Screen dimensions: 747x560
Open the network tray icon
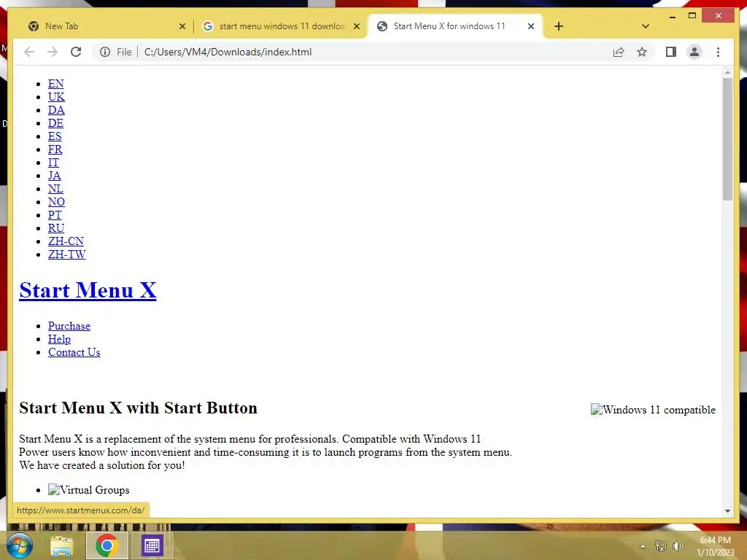660,546
